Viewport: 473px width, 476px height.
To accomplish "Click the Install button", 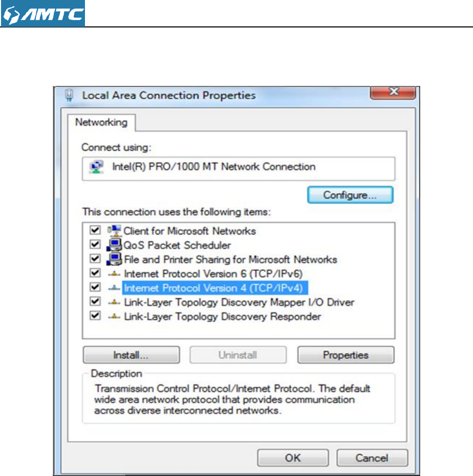I will 131,355.
